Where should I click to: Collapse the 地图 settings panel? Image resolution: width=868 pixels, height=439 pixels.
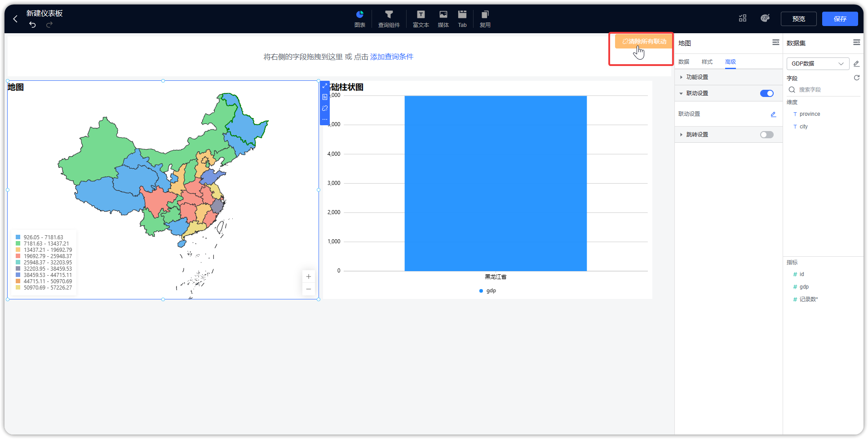(x=776, y=43)
